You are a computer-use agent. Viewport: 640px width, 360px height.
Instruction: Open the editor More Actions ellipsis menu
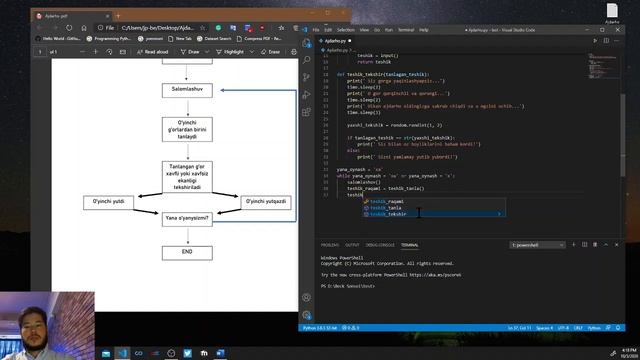(x=617, y=41)
